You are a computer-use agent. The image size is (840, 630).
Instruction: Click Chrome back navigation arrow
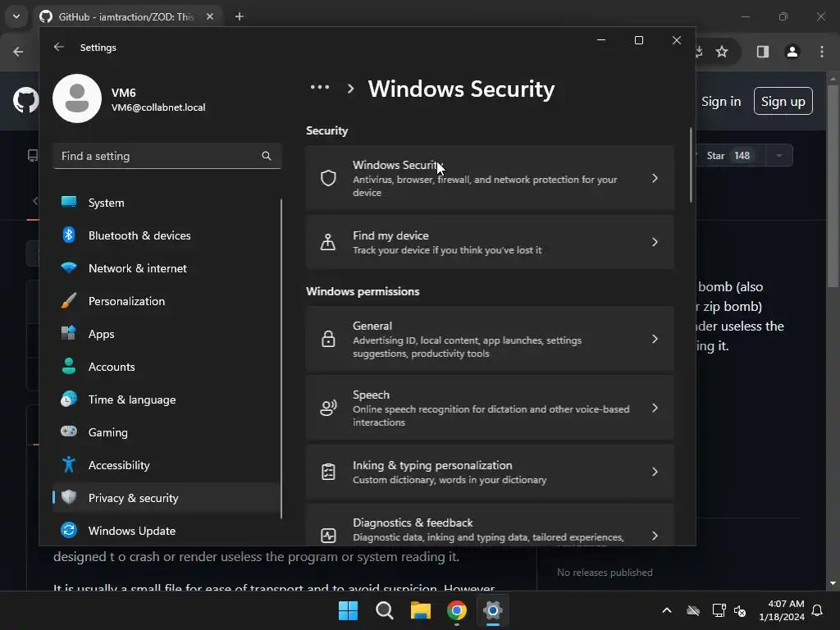point(18,52)
